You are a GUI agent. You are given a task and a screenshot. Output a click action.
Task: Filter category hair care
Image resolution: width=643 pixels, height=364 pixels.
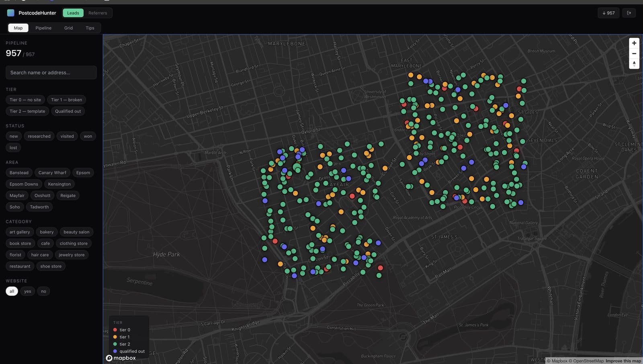coord(40,255)
